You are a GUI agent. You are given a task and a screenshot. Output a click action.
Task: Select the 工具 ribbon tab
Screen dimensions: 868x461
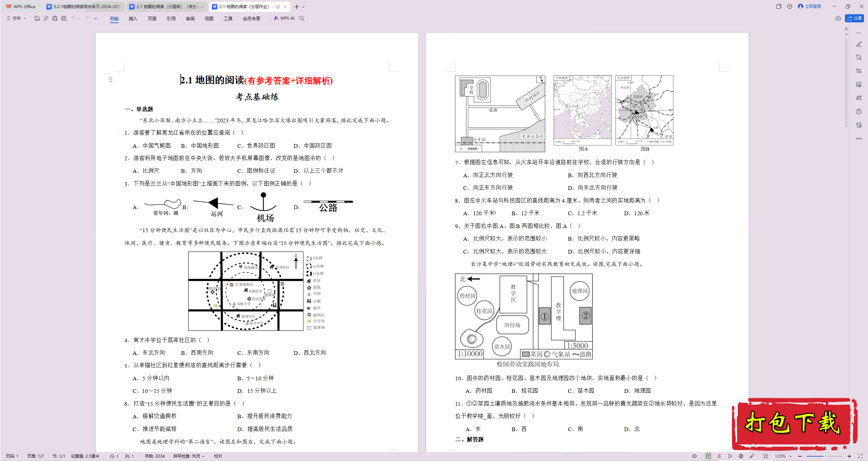[x=228, y=19]
